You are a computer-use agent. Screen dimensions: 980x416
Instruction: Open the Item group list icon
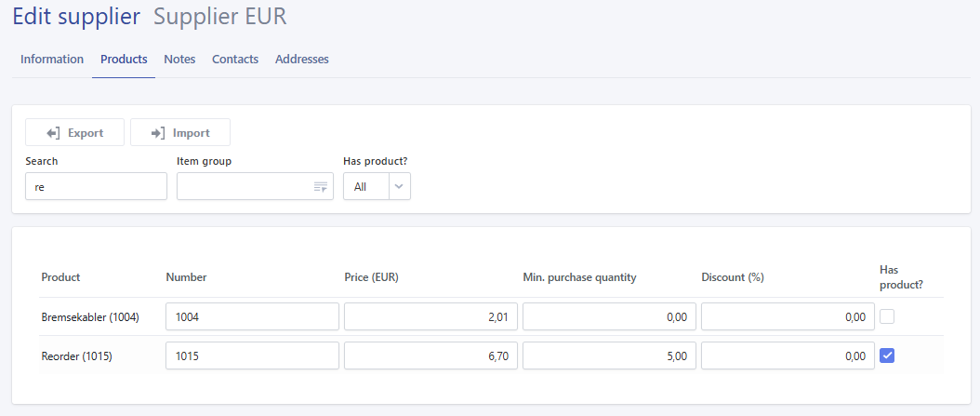pos(321,187)
